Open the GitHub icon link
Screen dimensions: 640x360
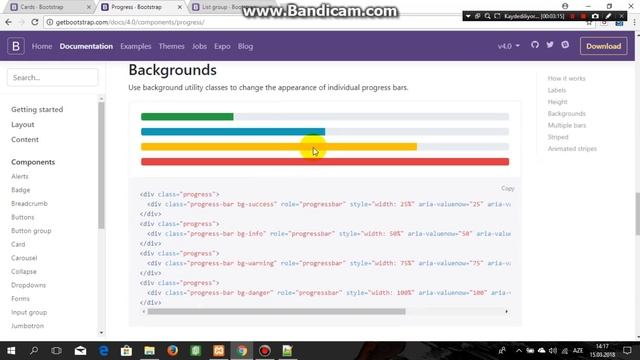[535, 45]
